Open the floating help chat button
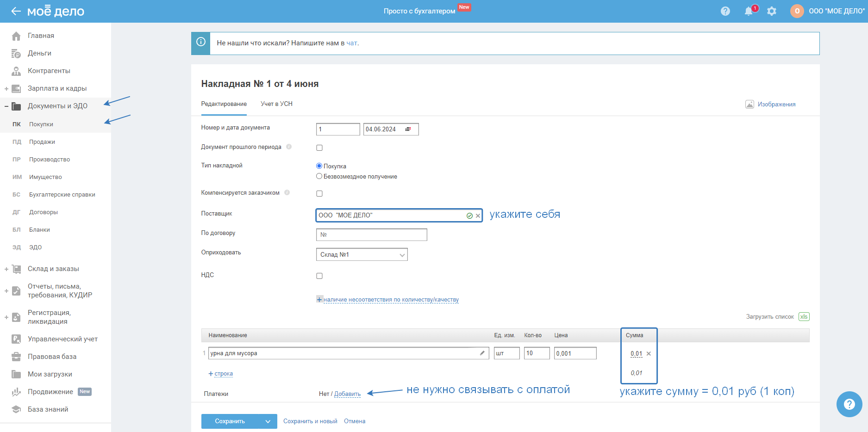The width and height of the screenshot is (868, 432). point(849,404)
